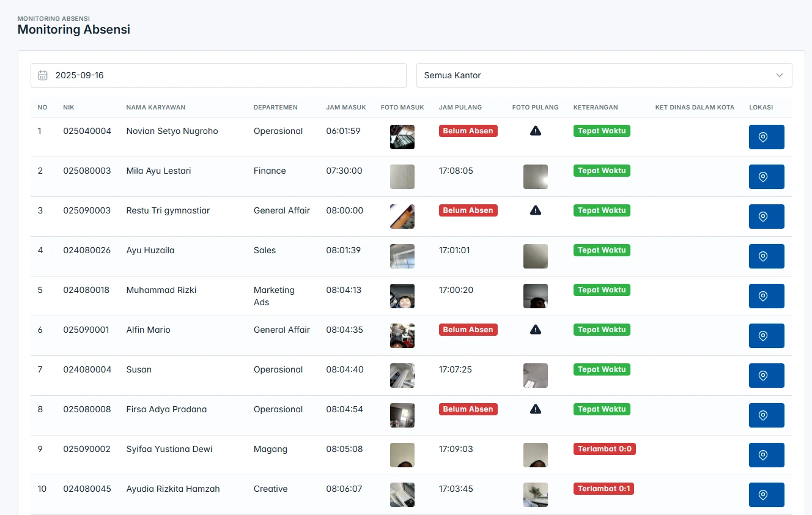Click missing photo warning for Alfin Mario
This screenshot has height=515, width=812.
click(x=536, y=330)
